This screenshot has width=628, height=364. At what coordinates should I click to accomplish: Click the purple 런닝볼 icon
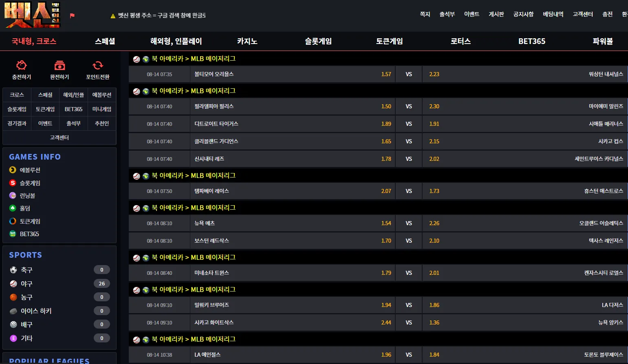click(x=13, y=195)
